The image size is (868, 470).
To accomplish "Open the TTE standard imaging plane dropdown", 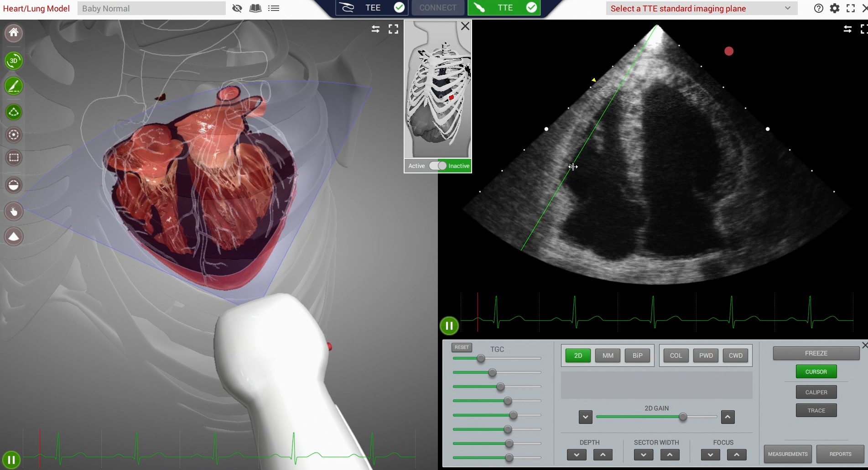I will pos(702,8).
